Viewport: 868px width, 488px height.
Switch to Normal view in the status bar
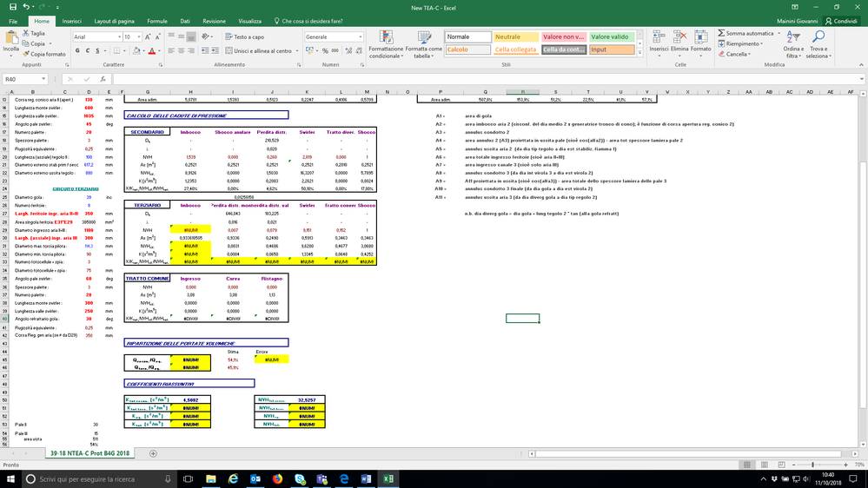point(746,465)
